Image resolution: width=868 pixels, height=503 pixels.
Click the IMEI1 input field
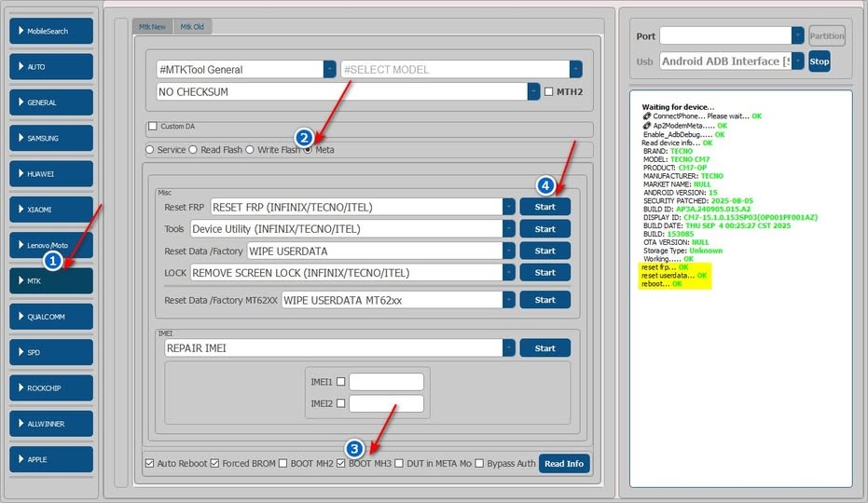(x=386, y=382)
